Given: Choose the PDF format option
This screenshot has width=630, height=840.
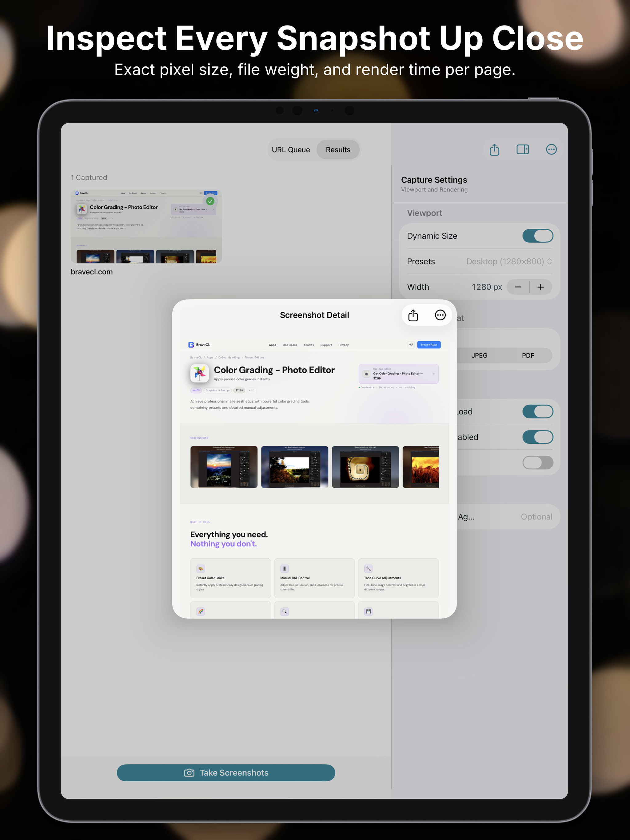Looking at the screenshot, I should click(x=528, y=355).
